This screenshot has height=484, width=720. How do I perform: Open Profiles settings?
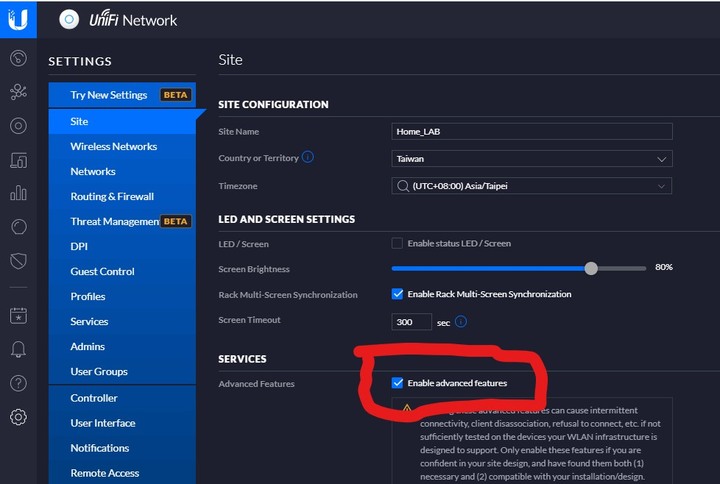pos(123,297)
